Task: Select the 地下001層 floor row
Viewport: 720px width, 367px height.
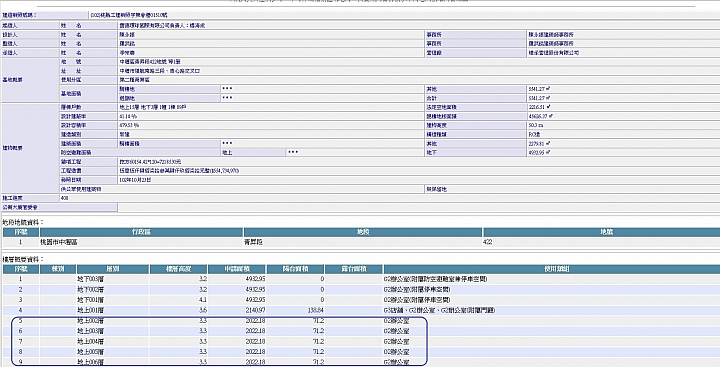Action: pos(361,300)
